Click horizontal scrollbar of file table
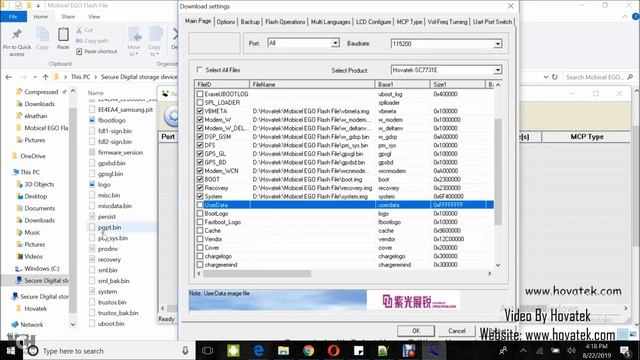The width and height of the screenshot is (640, 360). click(x=257, y=273)
